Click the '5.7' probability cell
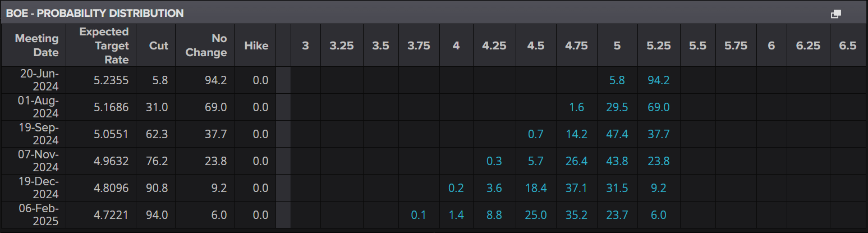The width and height of the screenshot is (868, 233). (x=536, y=161)
